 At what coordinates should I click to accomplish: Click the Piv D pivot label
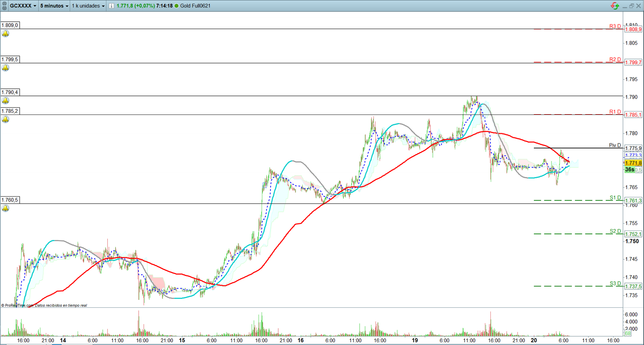pos(615,145)
